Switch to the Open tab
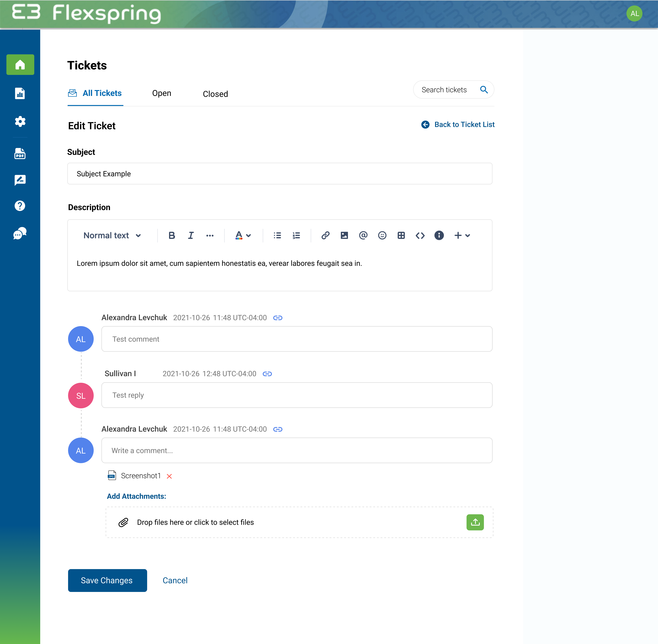This screenshot has width=658, height=644. pyautogui.click(x=162, y=93)
